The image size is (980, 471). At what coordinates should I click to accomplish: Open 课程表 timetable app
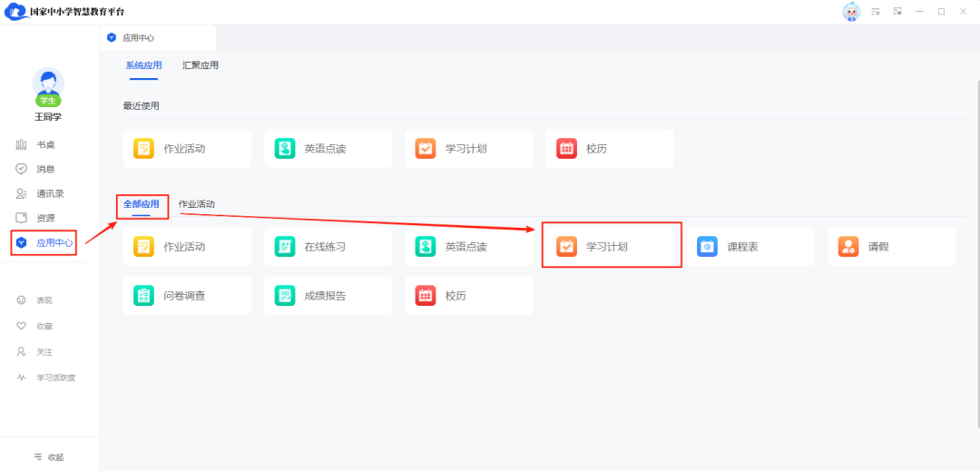(750, 246)
